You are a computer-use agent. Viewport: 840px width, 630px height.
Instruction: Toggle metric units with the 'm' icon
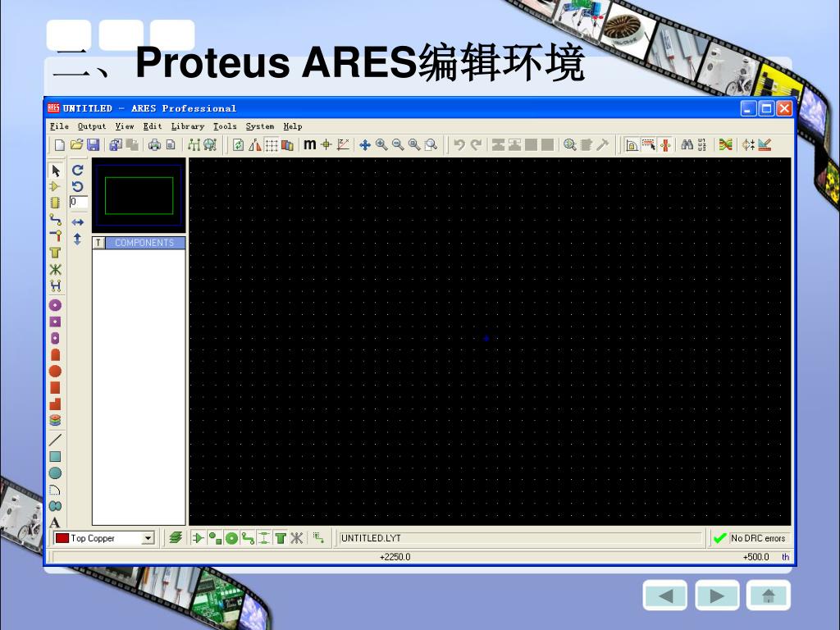coord(309,144)
